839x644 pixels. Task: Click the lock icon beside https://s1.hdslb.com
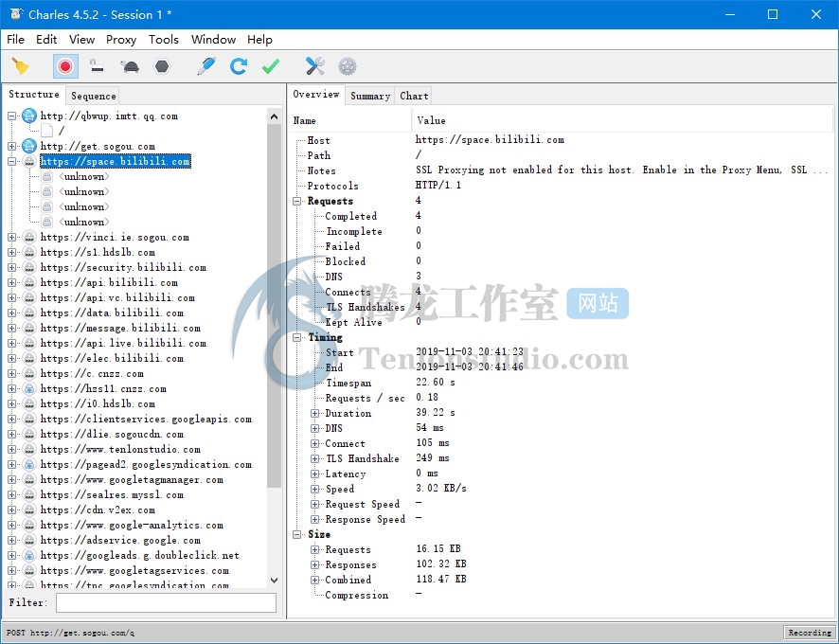tap(29, 252)
